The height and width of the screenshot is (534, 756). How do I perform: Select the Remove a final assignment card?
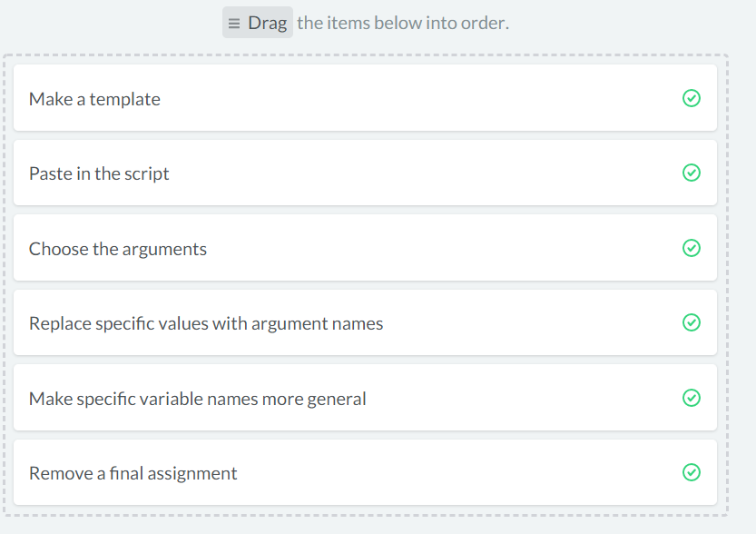(365, 473)
